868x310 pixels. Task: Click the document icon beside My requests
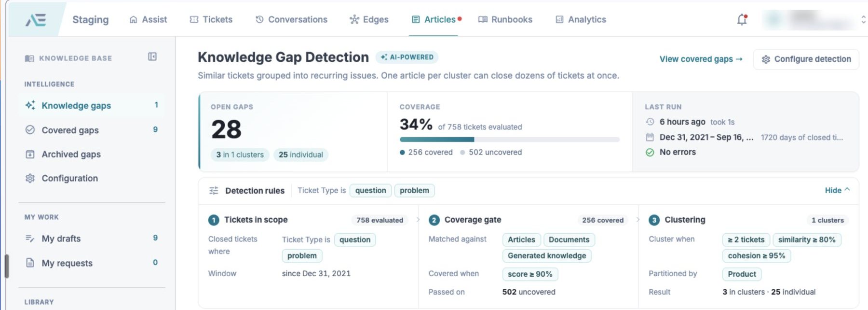tap(30, 263)
